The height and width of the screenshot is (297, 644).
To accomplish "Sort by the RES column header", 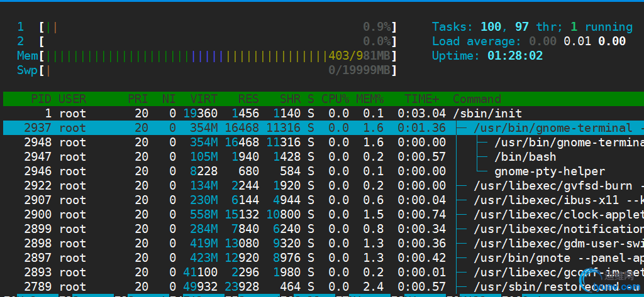I will [248, 99].
